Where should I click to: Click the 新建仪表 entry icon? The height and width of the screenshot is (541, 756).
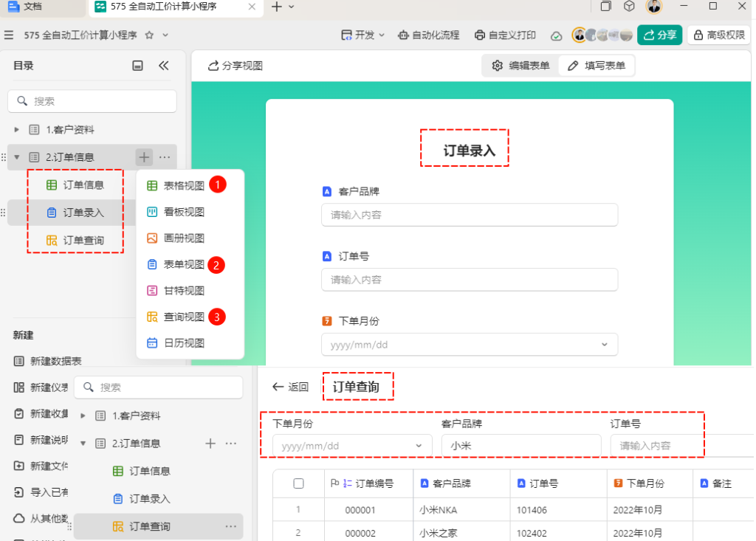click(18, 387)
